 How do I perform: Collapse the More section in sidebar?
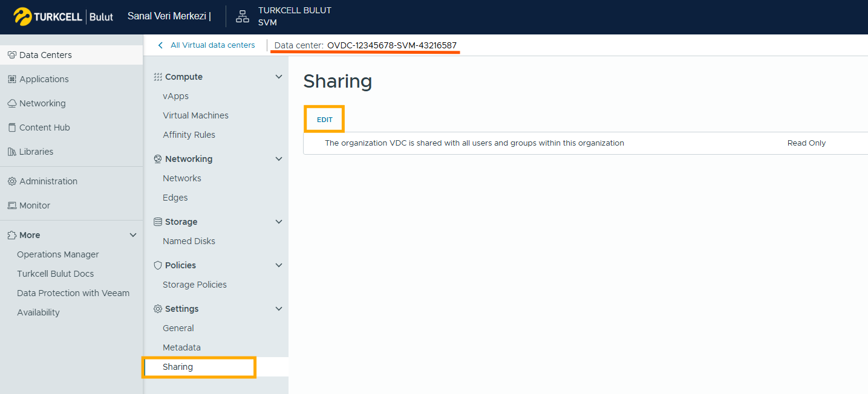tap(134, 235)
